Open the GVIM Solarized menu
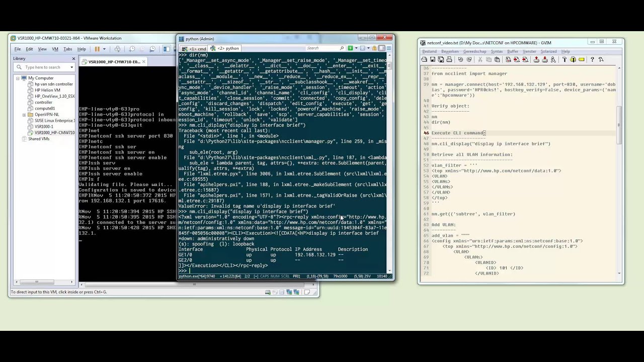This screenshot has height=362, width=644. coord(548,51)
